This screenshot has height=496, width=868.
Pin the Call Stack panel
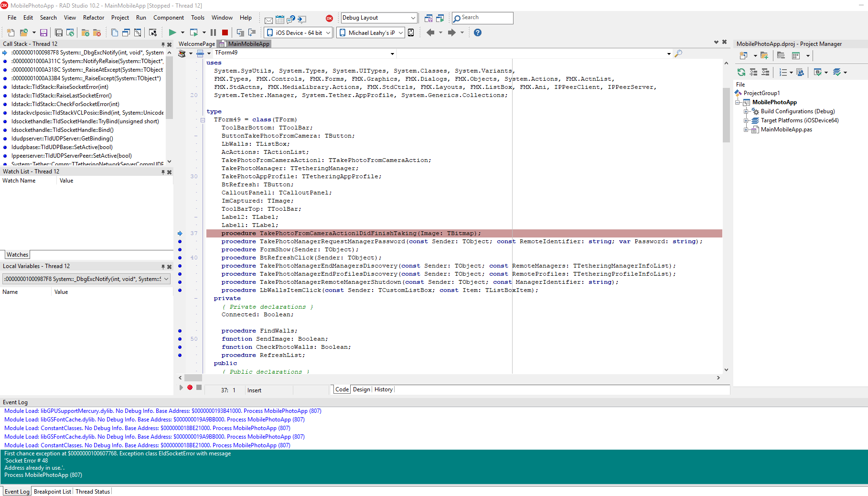162,43
